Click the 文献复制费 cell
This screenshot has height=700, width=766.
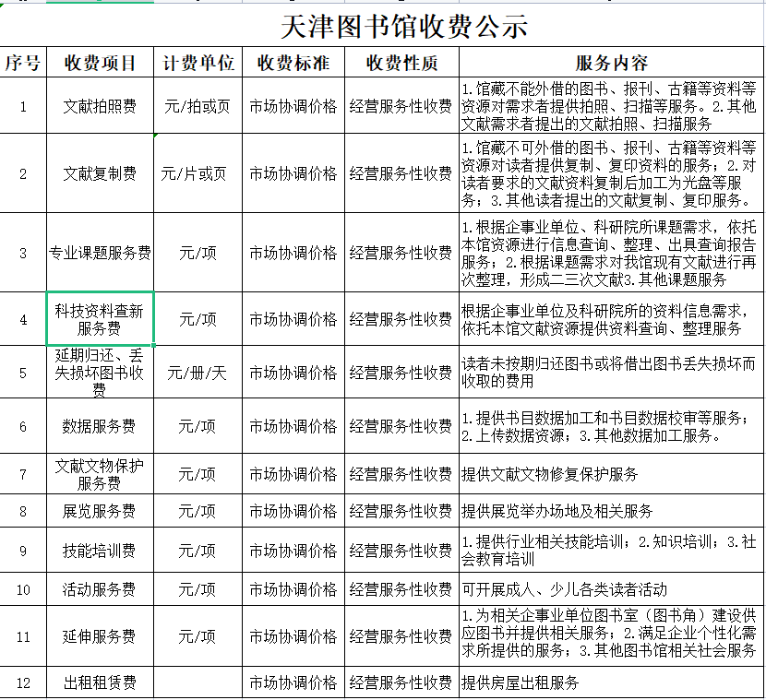point(100,173)
